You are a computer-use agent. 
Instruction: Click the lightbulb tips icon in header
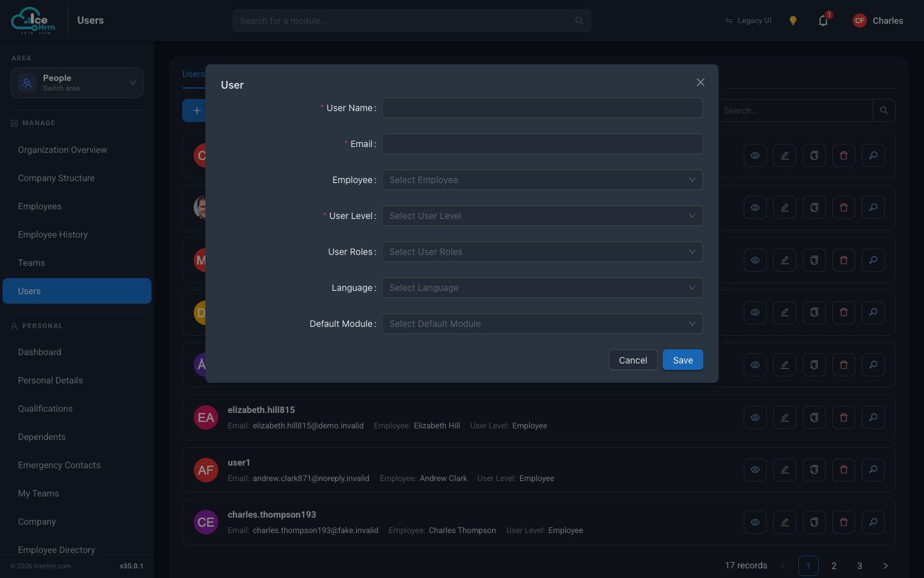pos(793,21)
